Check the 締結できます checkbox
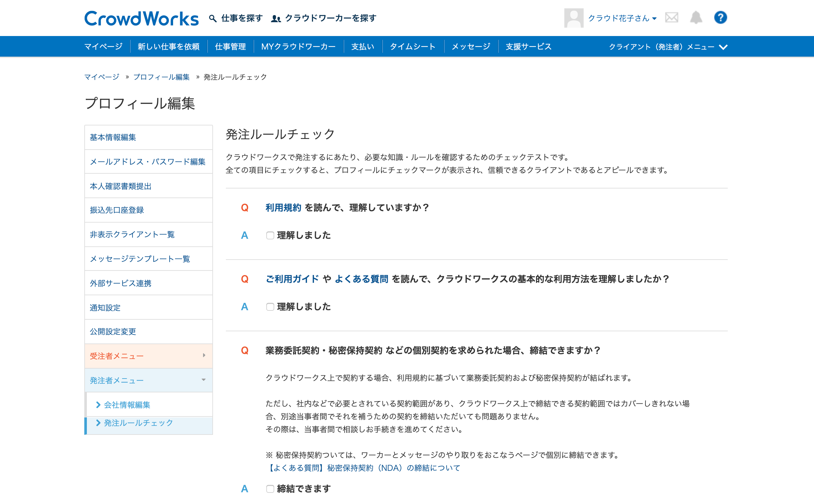814x504 pixels. click(270, 489)
